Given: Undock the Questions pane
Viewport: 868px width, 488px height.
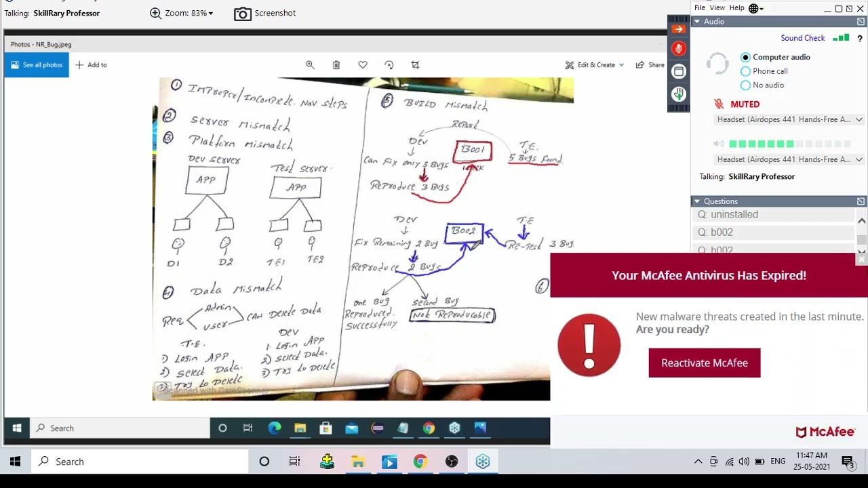Looking at the screenshot, I should pyautogui.click(x=861, y=201).
